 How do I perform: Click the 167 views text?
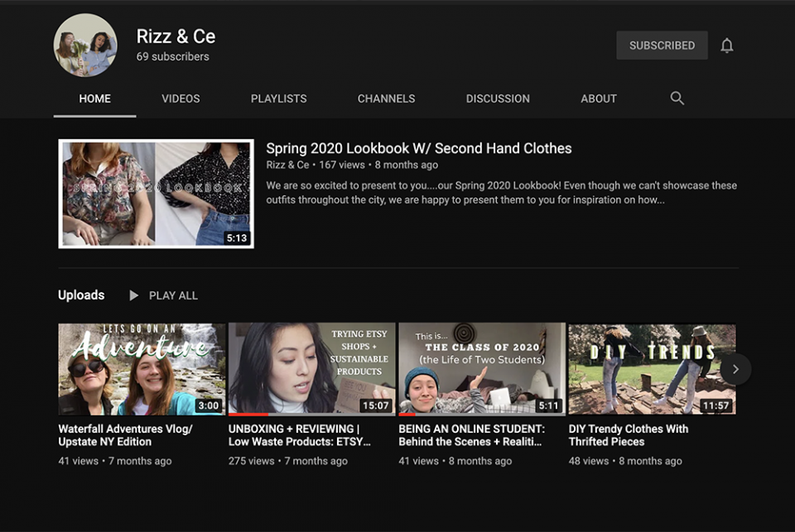(x=342, y=165)
